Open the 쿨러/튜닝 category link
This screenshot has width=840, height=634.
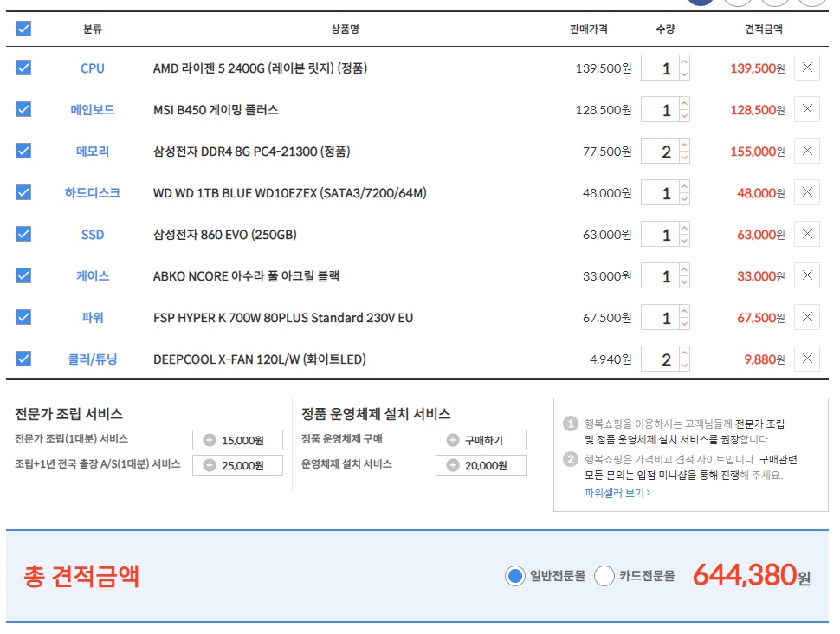pos(92,359)
